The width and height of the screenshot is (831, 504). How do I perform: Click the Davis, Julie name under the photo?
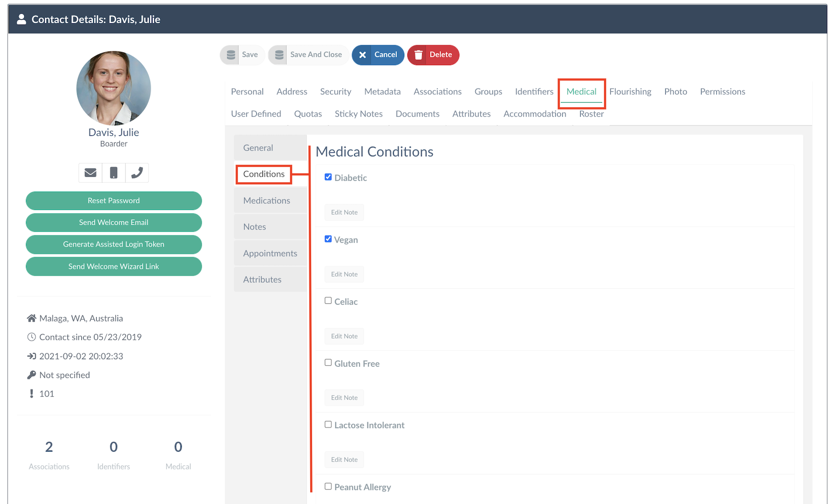(x=114, y=133)
